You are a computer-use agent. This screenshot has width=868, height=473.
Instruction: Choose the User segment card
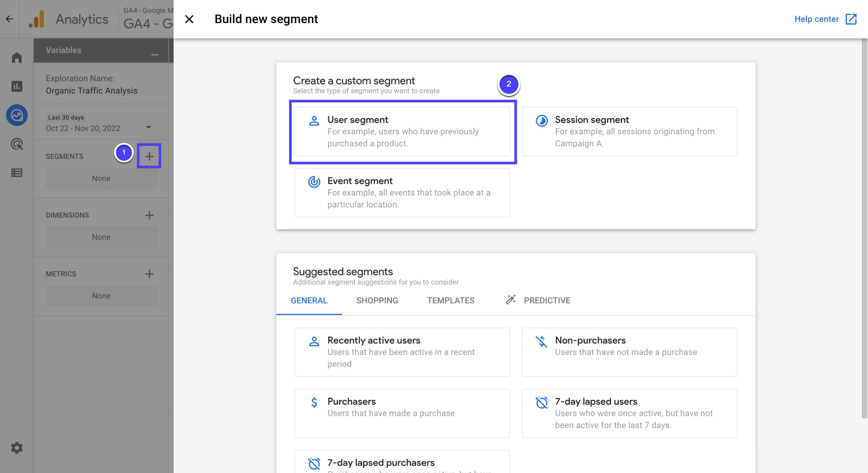click(x=402, y=131)
